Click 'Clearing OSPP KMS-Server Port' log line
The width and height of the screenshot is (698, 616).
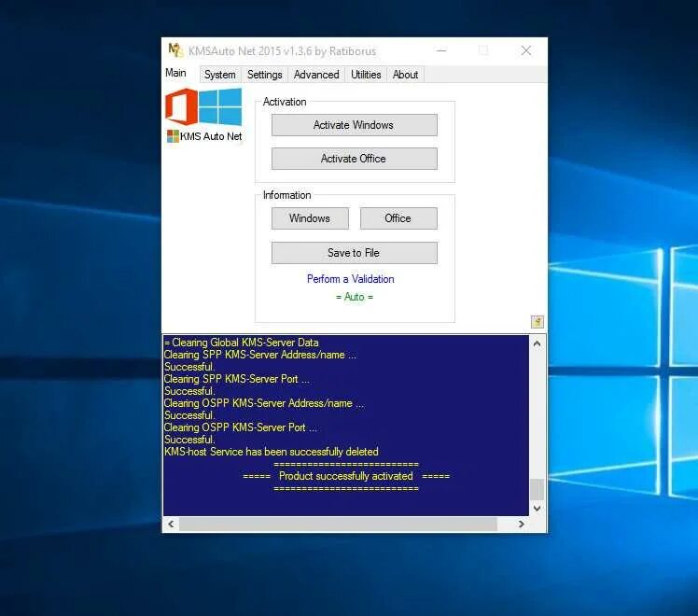[x=241, y=427]
